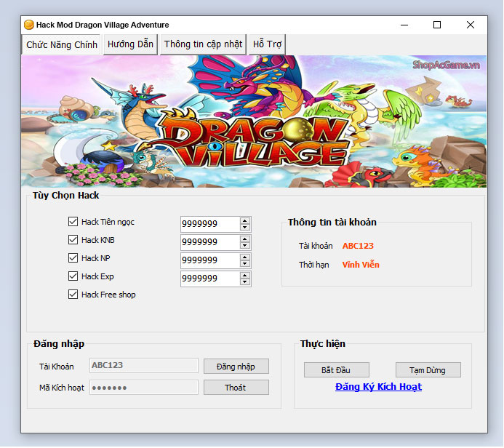The image size is (504, 448).
Task: Click the Mã Kích hoạt password field
Action: click(x=144, y=387)
